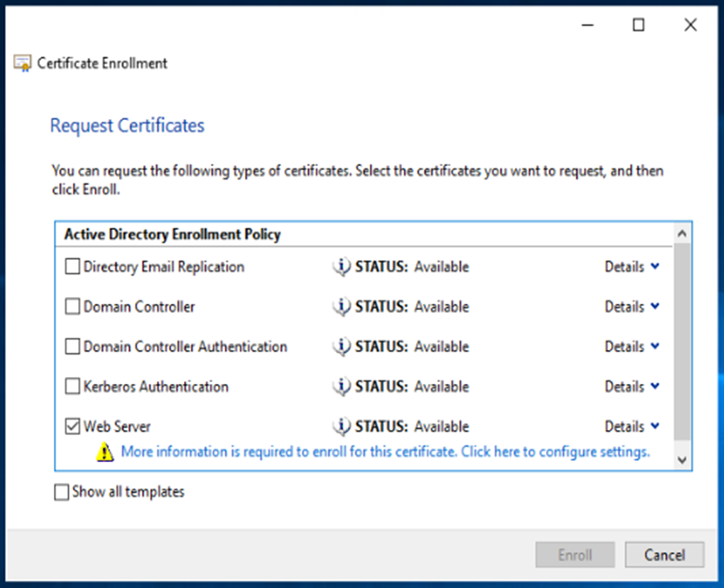Expand Details for Domain Controller Authentication

[x=631, y=347]
